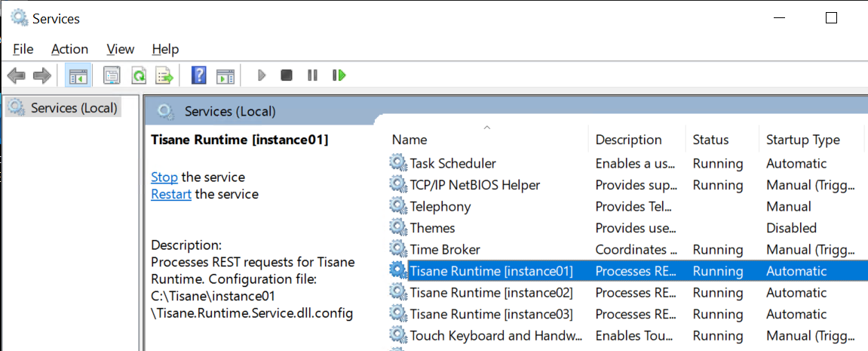The image size is (868, 351).
Task: Click the gear icon beside Telephony
Action: 398,206
